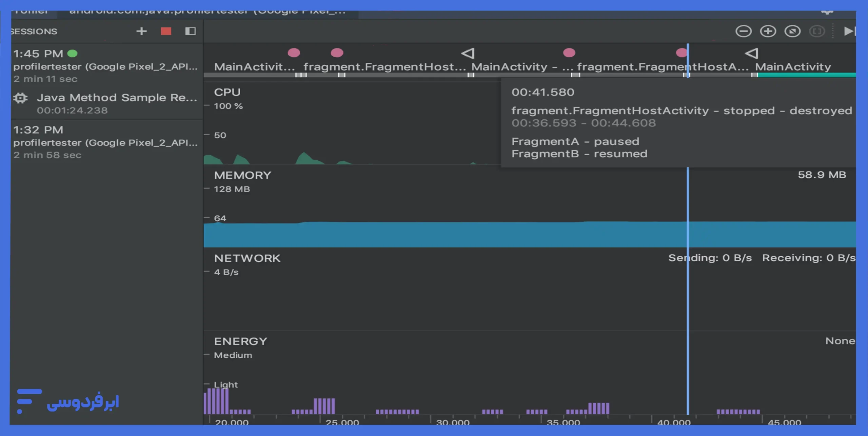868x436 pixels.
Task: Click the first back-button triangle event marker
Action: point(468,53)
